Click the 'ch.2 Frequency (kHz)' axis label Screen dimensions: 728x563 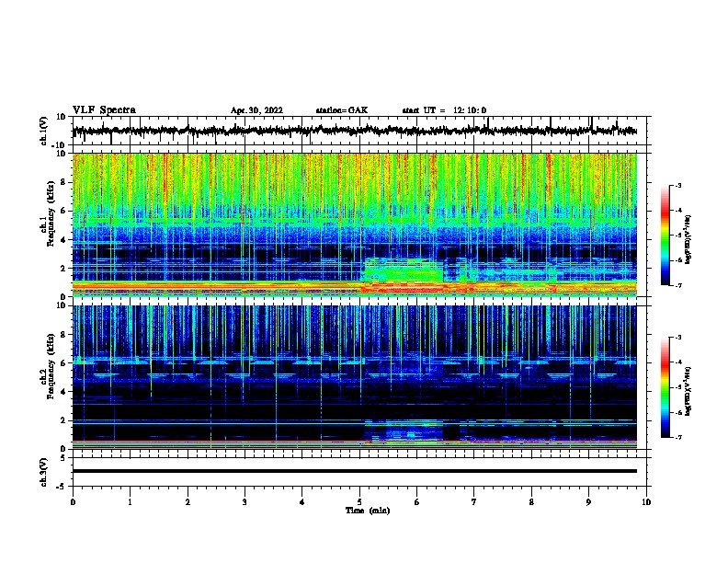(47, 366)
